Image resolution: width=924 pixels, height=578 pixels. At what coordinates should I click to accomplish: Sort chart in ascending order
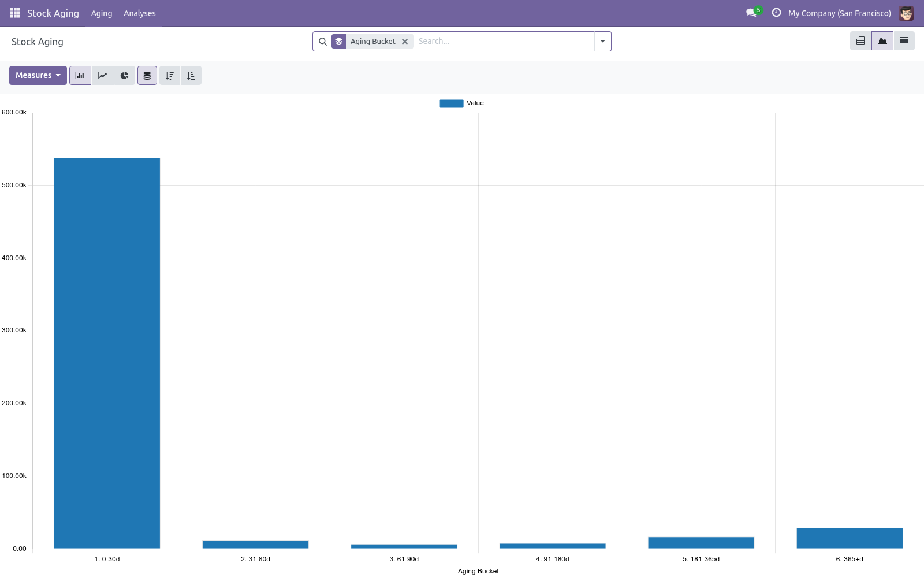[x=191, y=76]
